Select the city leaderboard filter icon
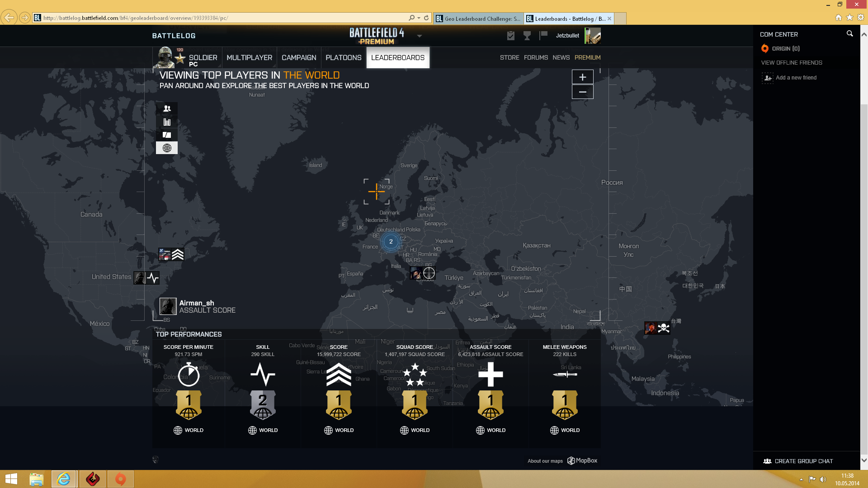Screen dimensions: 868x488 click(x=167, y=122)
